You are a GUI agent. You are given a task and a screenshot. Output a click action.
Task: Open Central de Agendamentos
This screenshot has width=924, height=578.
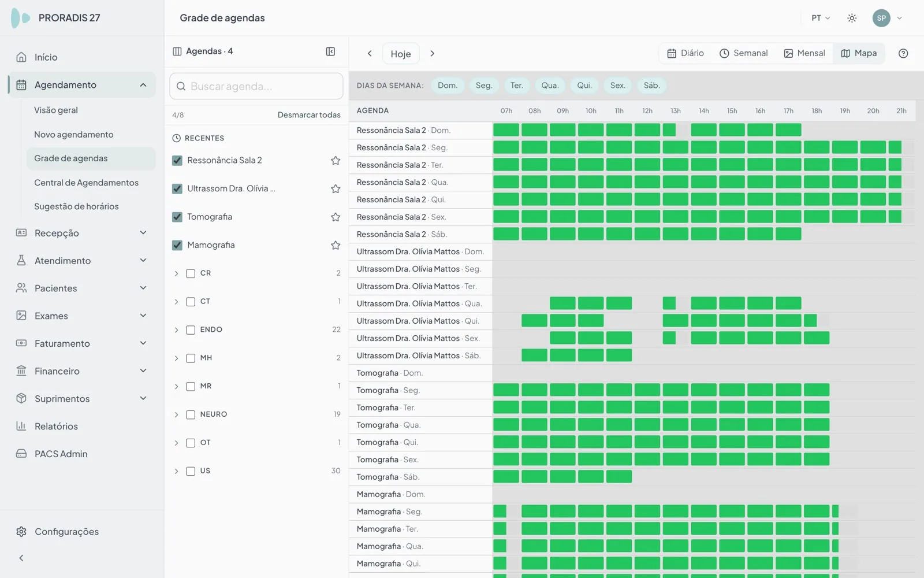[x=86, y=183]
